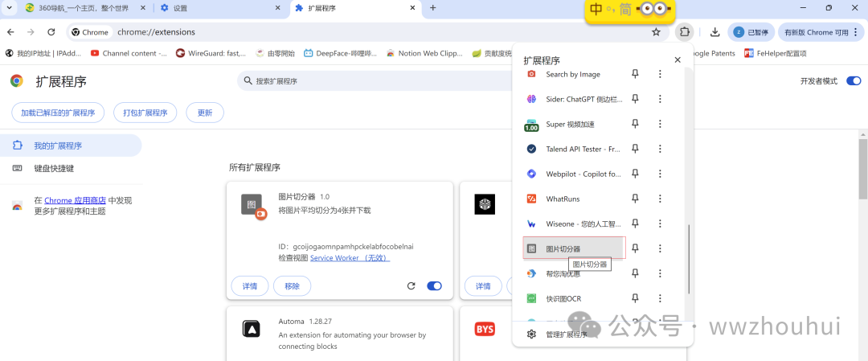Open more options for Sider: ChatGPT
Viewport: 868px width, 361px height.
coord(660,99)
